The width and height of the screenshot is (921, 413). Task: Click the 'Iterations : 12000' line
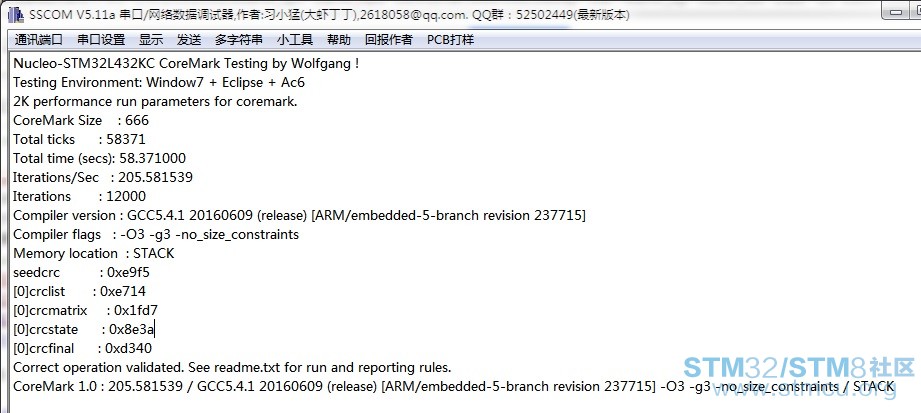coord(79,196)
